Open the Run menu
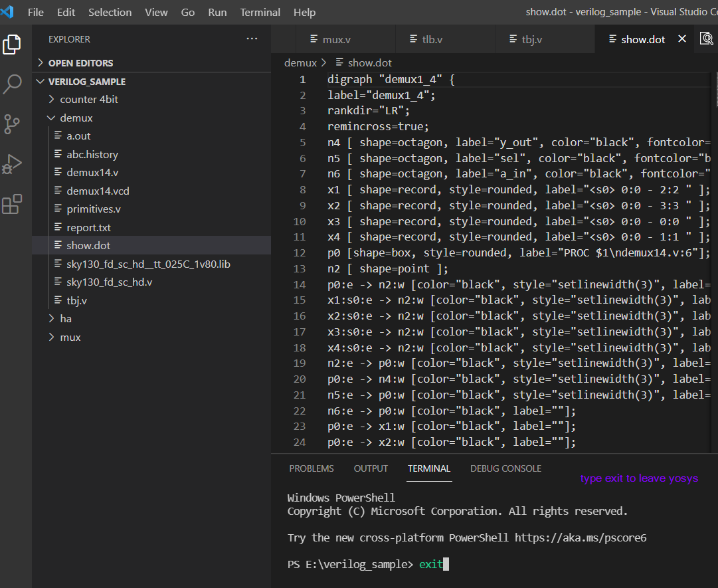Screen dimensions: 718x588 tap(217, 12)
